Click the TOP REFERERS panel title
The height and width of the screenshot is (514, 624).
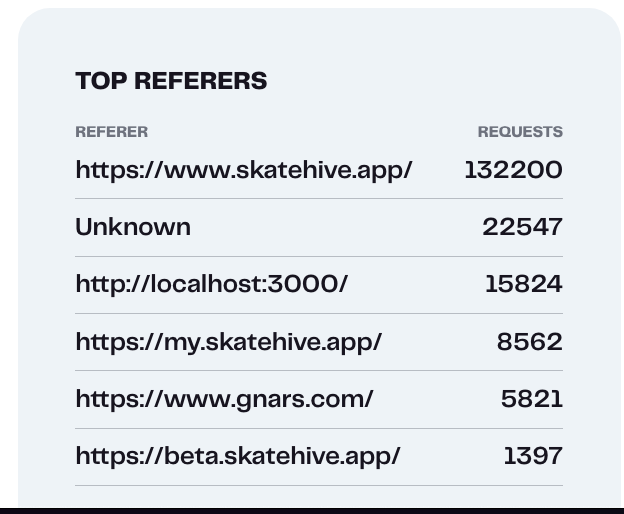[x=171, y=82]
